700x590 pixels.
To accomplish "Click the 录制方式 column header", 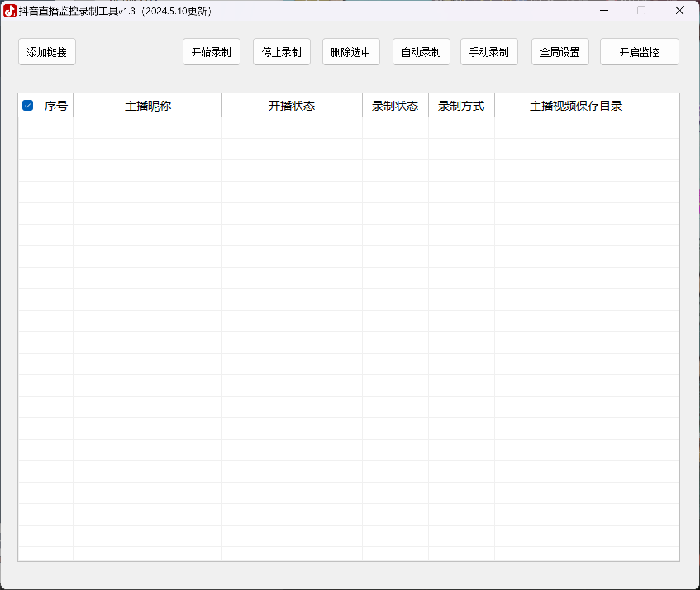I will [461, 106].
